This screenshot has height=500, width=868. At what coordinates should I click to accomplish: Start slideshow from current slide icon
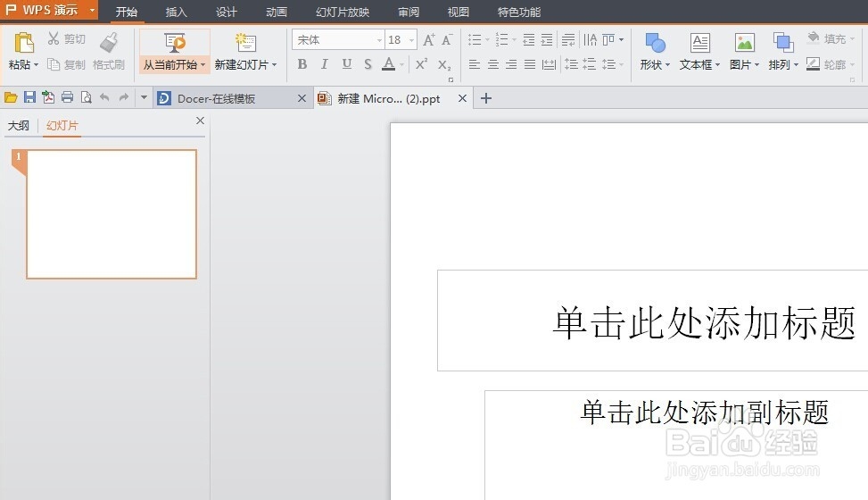174,43
